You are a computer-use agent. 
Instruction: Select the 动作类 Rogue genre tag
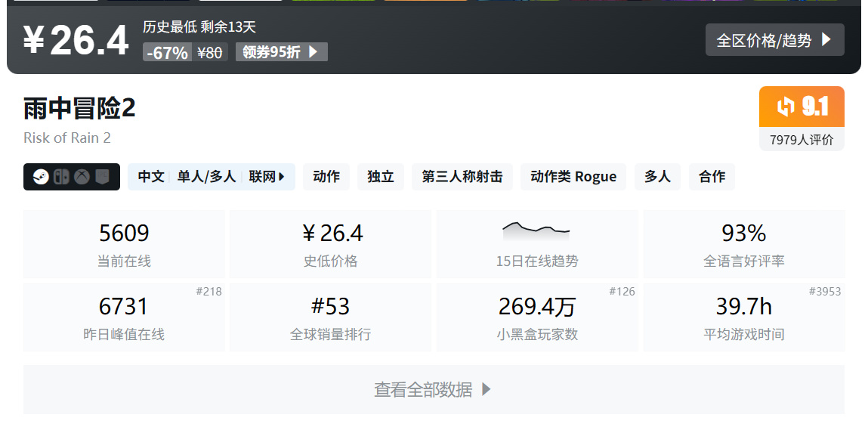click(573, 177)
